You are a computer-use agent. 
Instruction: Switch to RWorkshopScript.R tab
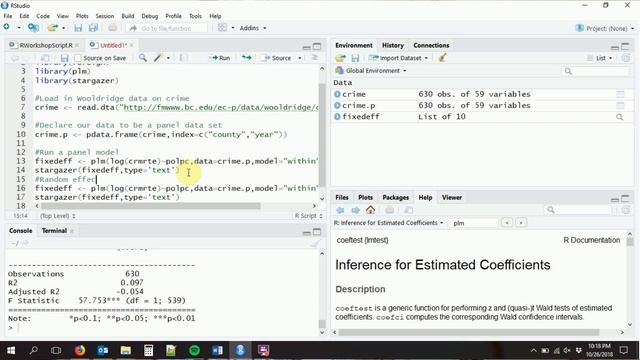click(x=46, y=45)
